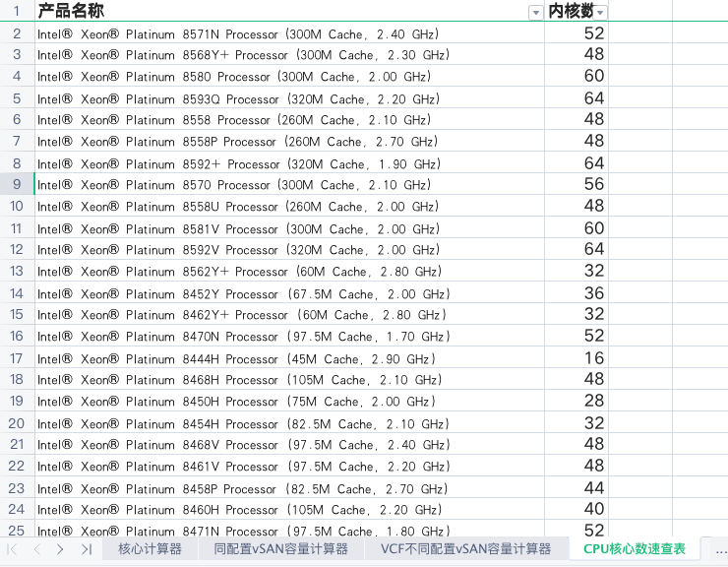Select the Platinum 8462Y+ Processor cell

pos(289,315)
